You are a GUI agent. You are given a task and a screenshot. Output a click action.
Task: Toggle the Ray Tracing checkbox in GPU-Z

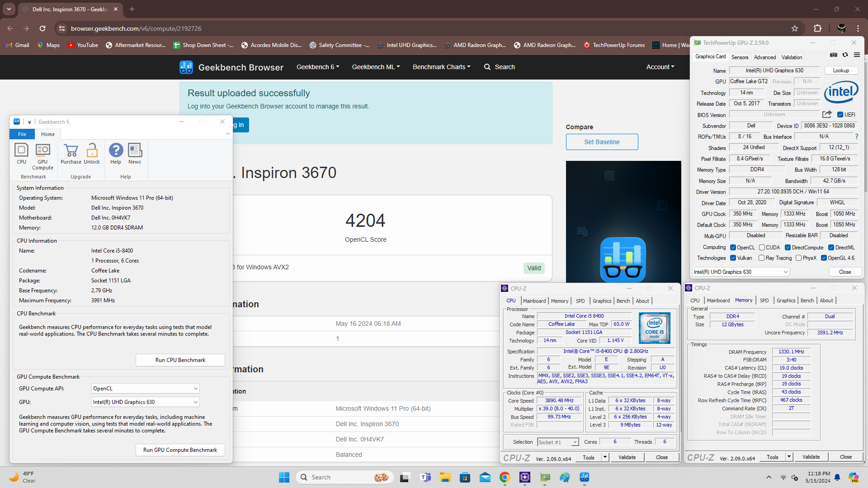point(762,258)
